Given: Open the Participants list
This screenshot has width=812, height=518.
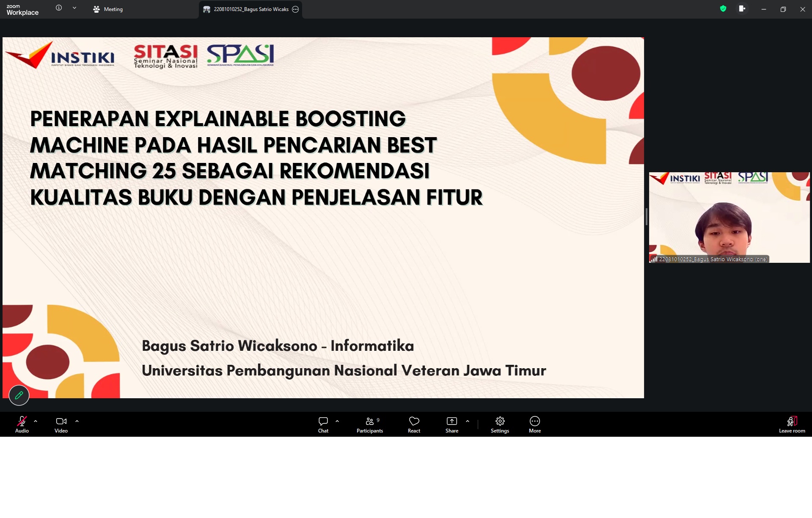Looking at the screenshot, I should tap(370, 424).
